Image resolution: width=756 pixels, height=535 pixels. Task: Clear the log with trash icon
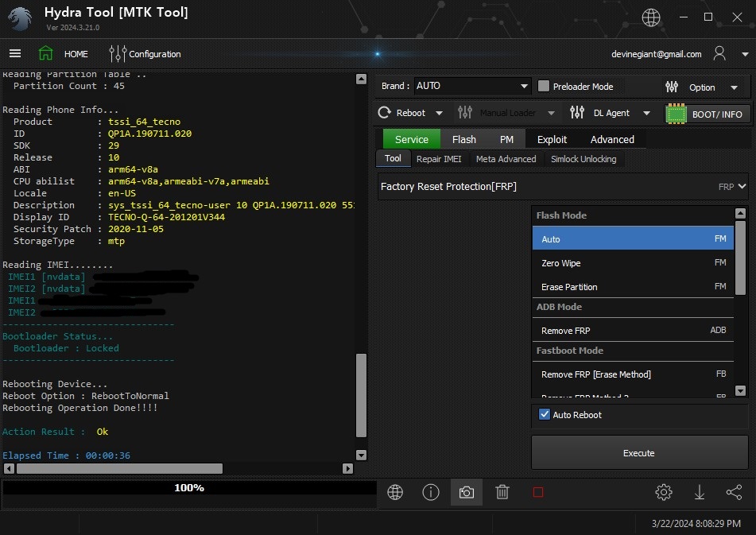(502, 492)
